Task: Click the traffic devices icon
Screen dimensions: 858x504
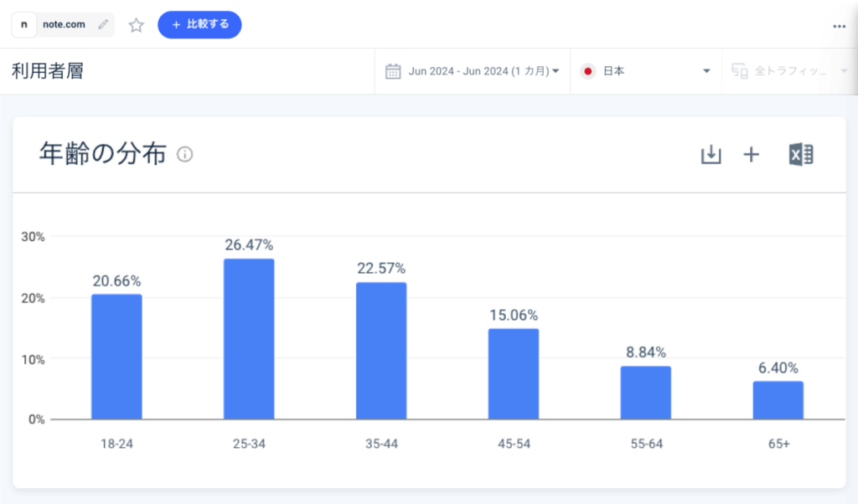Action: point(739,71)
